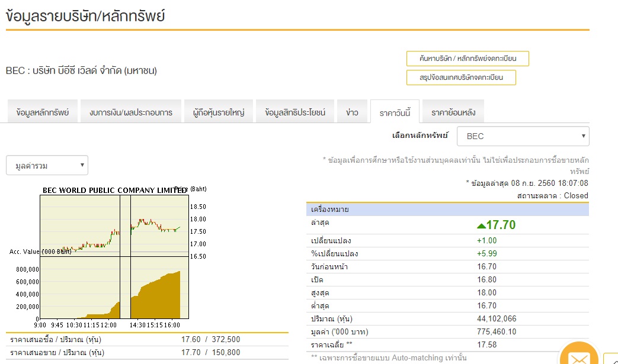Click the chart title BEC WORLD PUBLIC COMPANY LIMITED

(114, 191)
